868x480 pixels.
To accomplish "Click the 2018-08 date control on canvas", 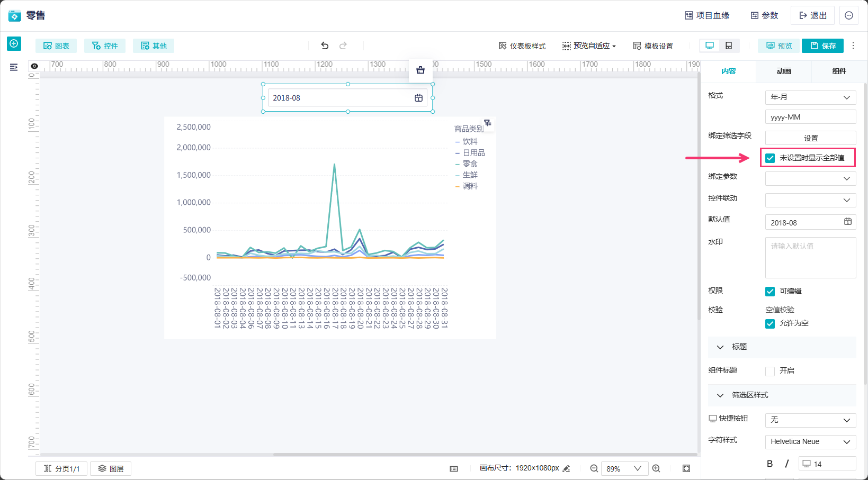I will 347,98.
